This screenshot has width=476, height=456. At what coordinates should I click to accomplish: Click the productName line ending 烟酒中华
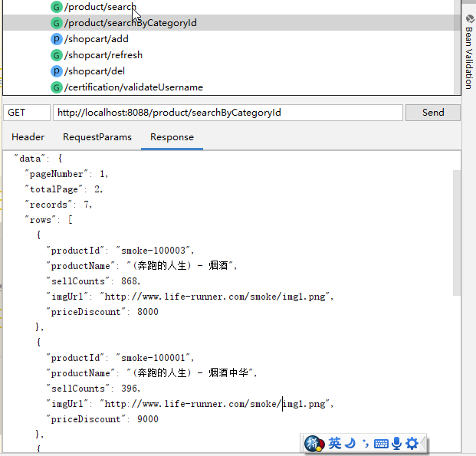[152, 373]
